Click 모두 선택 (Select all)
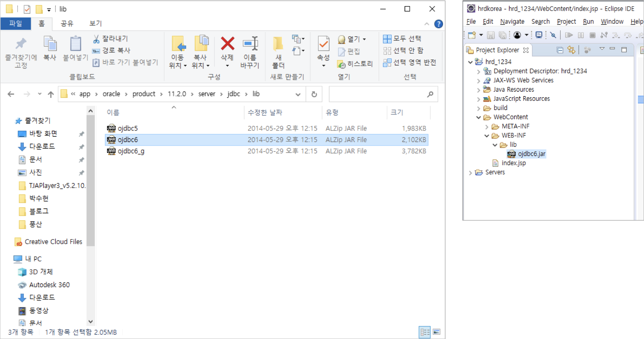Screen dimensions: 644x339 point(402,39)
